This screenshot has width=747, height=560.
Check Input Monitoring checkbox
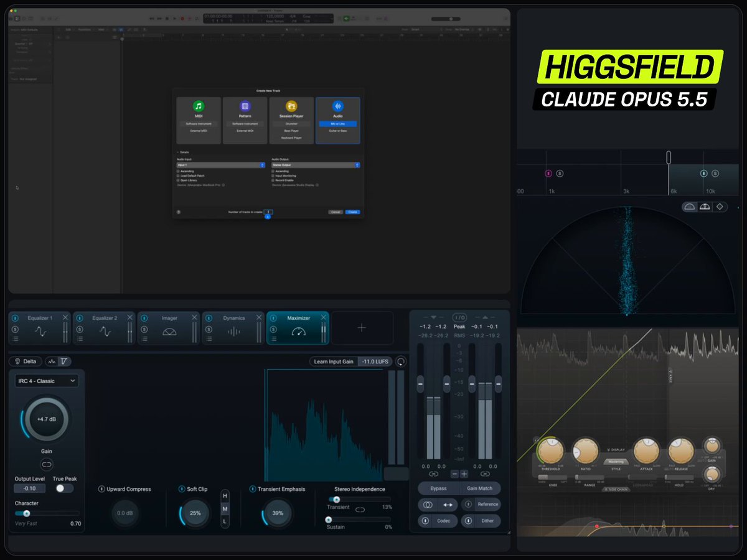[273, 176]
